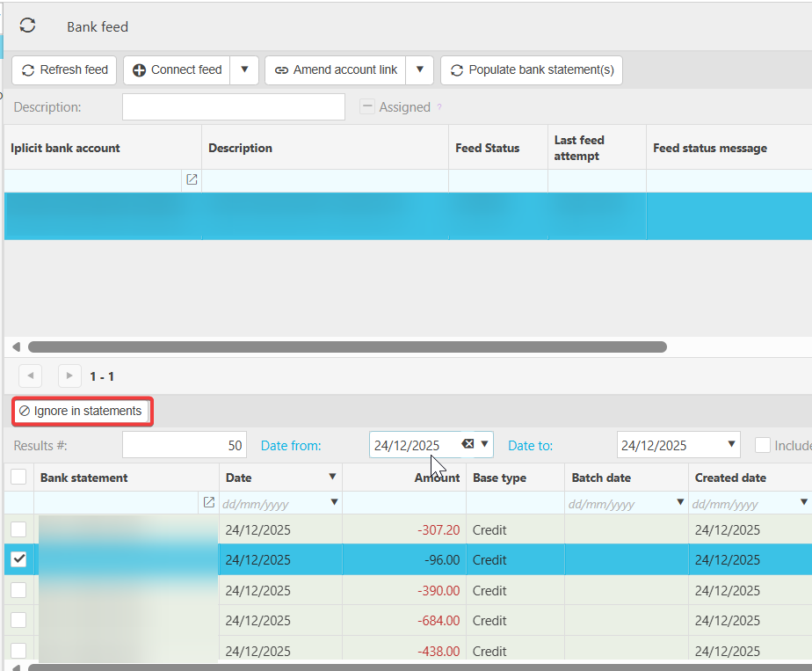Click the Batch date column header
Screen dimensions: 812x671
coord(627,478)
